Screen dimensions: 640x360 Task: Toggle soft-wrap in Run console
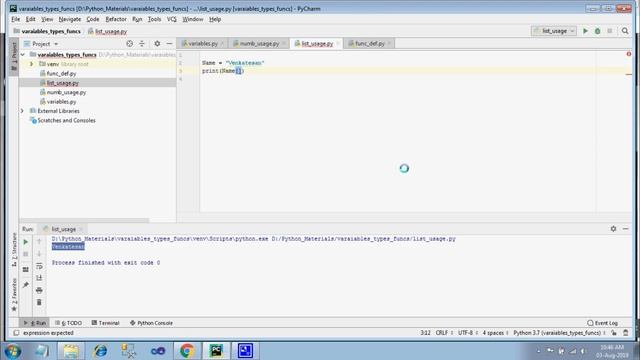[39, 266]
